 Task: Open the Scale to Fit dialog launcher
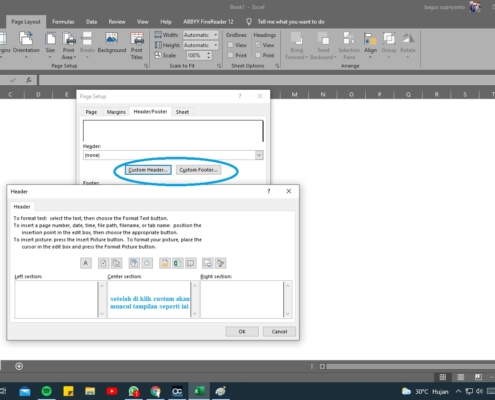219,66
